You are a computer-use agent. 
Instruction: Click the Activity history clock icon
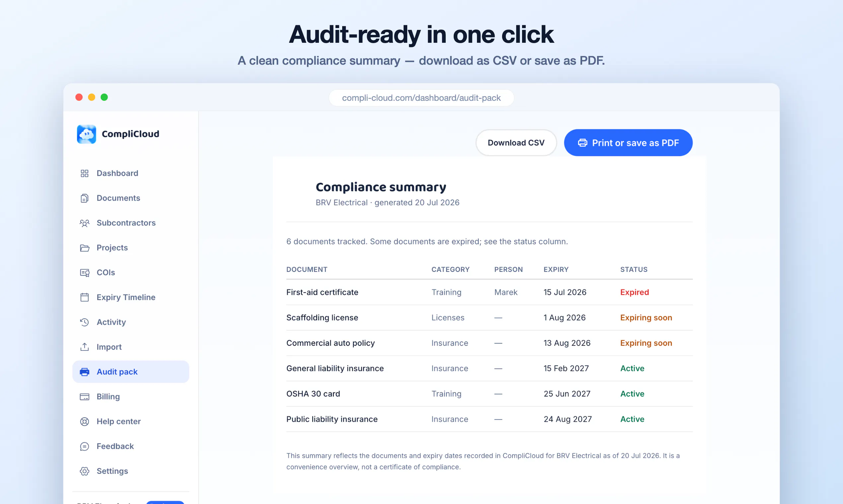(x=84, y=322)
